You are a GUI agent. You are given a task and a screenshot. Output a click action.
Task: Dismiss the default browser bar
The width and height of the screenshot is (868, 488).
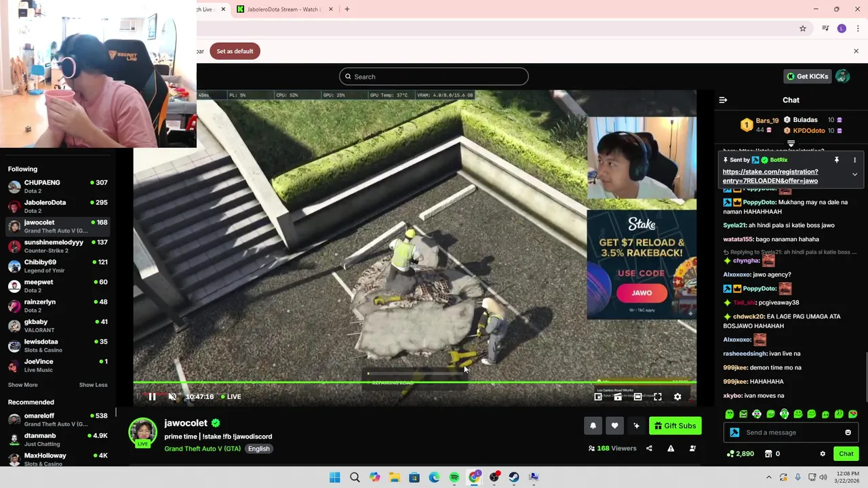(x=856, y=51)
